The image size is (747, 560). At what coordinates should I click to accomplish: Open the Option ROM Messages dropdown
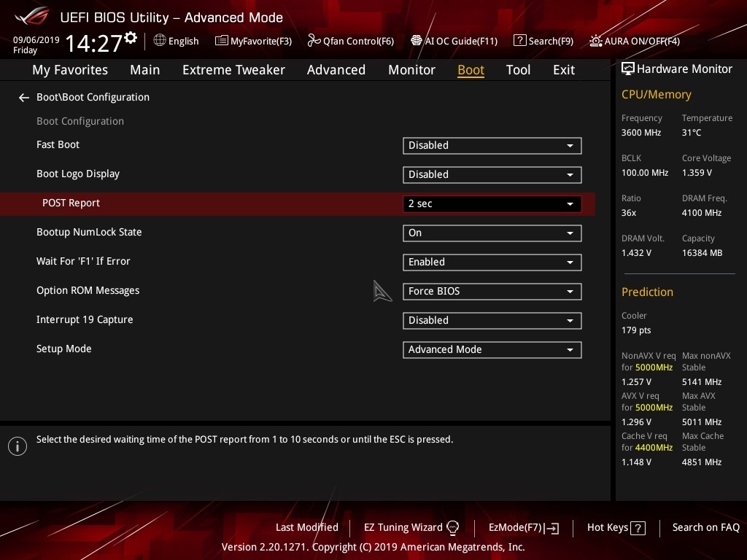tap(492, 292)
